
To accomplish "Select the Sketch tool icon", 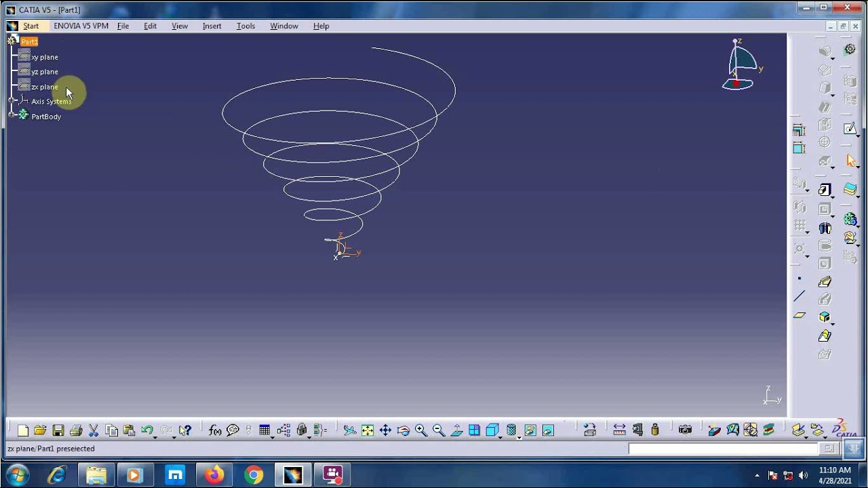I will click(x=850, y=128).
